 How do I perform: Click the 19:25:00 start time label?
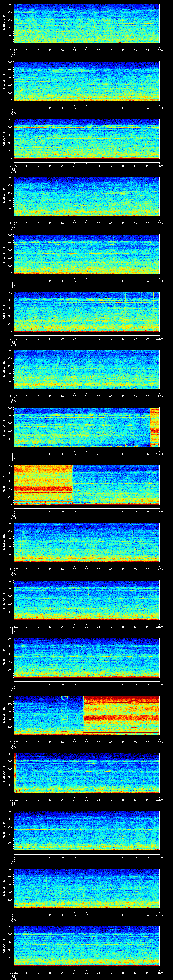[13, 684]
